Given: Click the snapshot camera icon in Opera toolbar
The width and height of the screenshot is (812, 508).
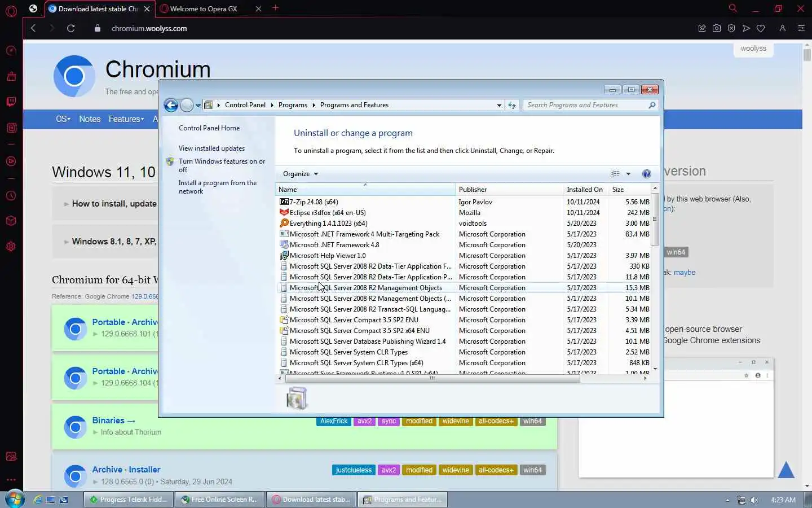Looking at the screenshot, I should [717, 28].
